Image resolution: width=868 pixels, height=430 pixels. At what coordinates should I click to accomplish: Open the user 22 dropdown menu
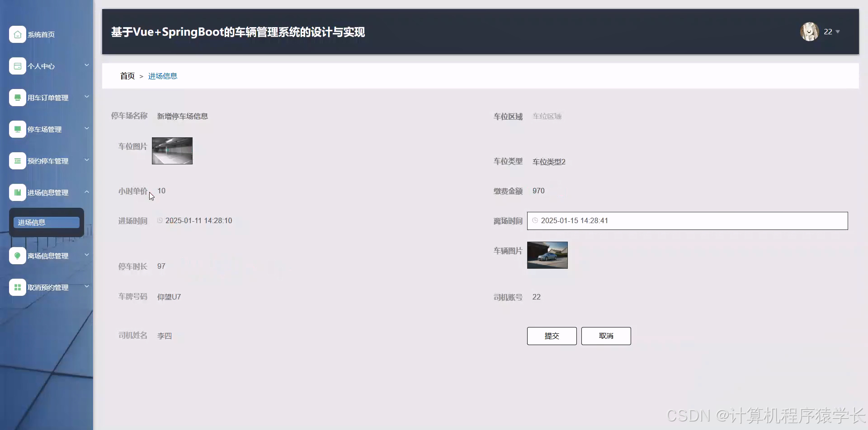click(831, 32)
